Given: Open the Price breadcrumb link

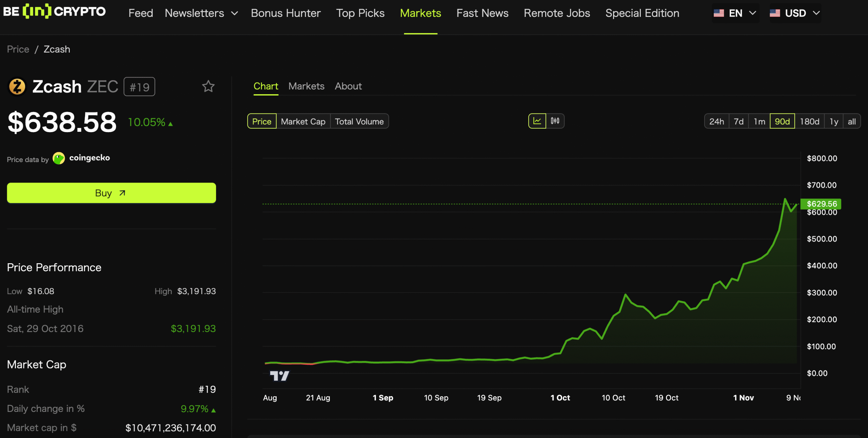Looking at the screenshot, I should 18,49.
